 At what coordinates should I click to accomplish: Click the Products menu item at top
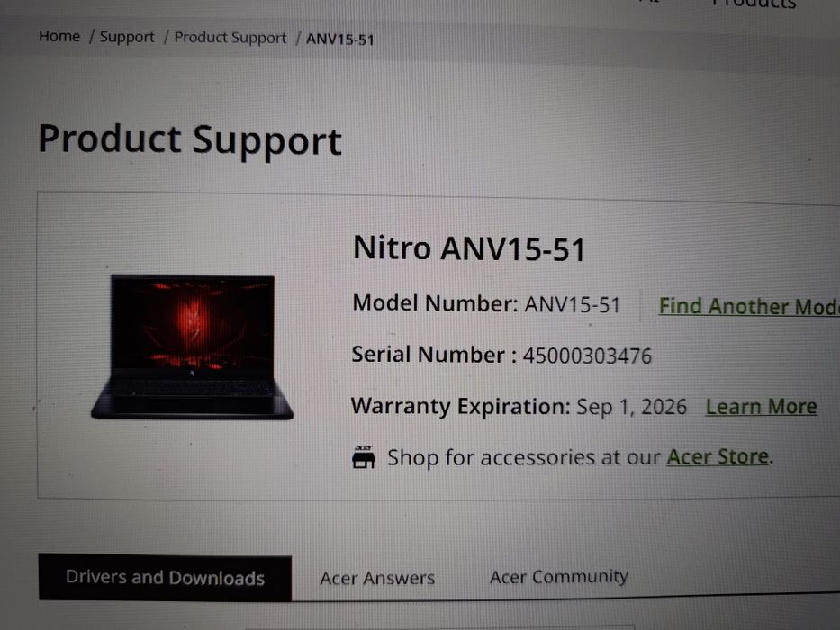(754, 4)
